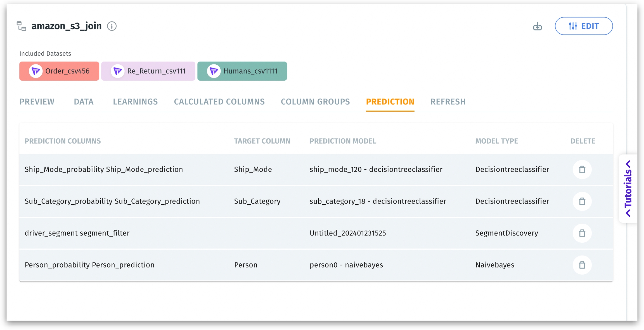Remove the Person naivebayes prediction
The height and width of the screenshot is (330, 644).
(582, 265)
